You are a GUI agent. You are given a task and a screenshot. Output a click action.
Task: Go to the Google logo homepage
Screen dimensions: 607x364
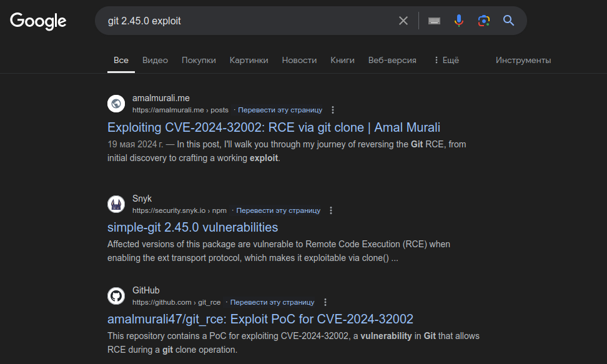click(38, 21)
